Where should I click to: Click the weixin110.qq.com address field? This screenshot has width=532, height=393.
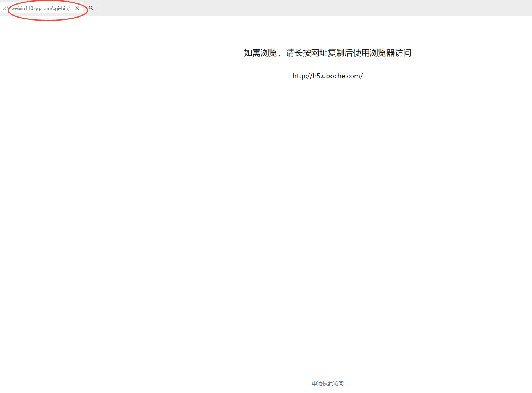point(41,8)
